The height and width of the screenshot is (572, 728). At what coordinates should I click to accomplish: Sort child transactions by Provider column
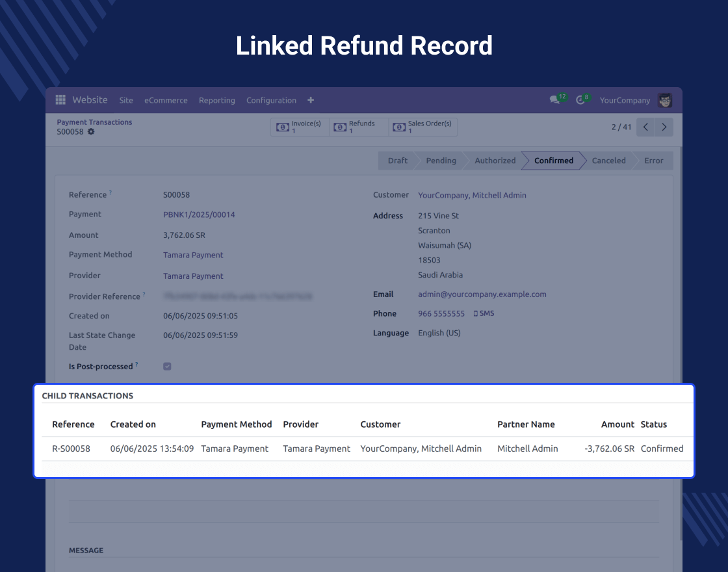(301, 424)
